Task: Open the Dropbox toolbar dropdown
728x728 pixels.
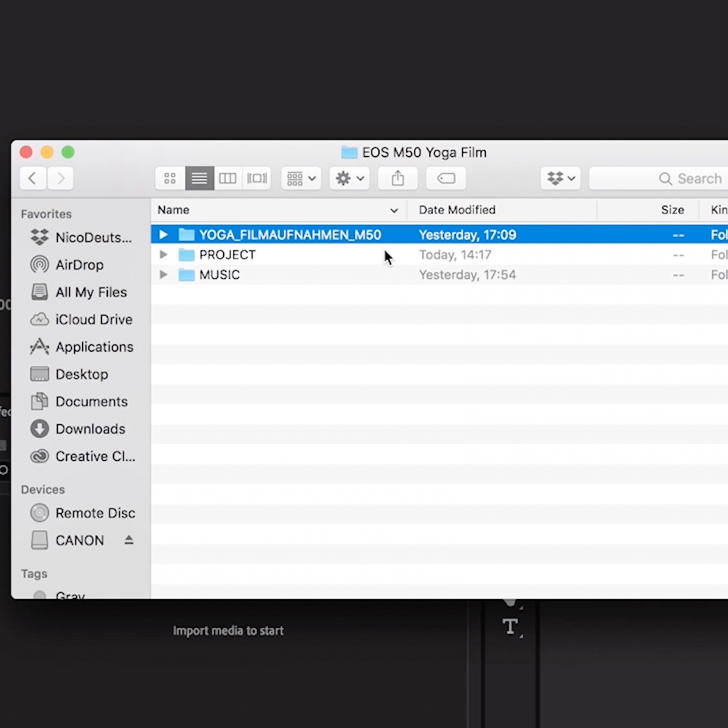Action: (561, 178)
